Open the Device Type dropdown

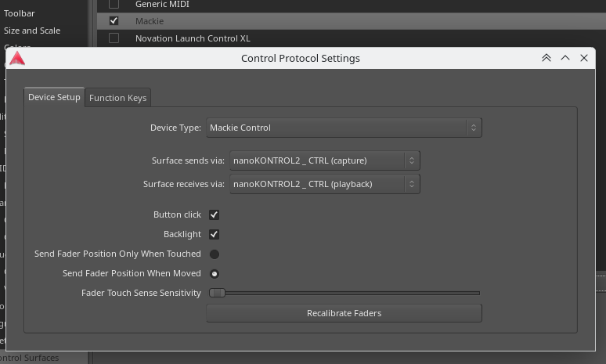(x=343, y=128)
